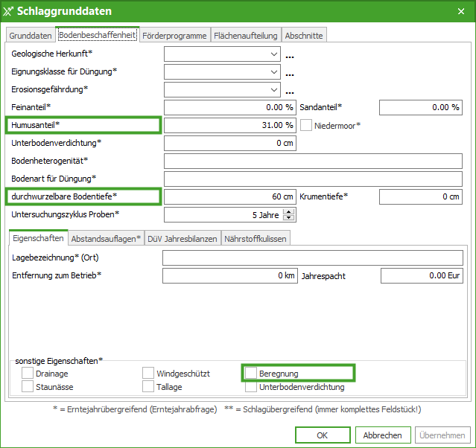
Task: Switch to the Förderprogramme tab
Action: pyautogui.click(x=175, y=36)
